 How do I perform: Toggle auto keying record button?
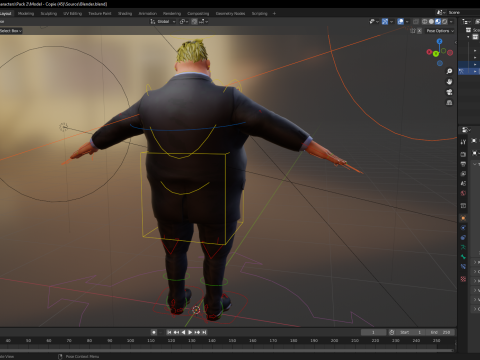(x=154, y=332)
